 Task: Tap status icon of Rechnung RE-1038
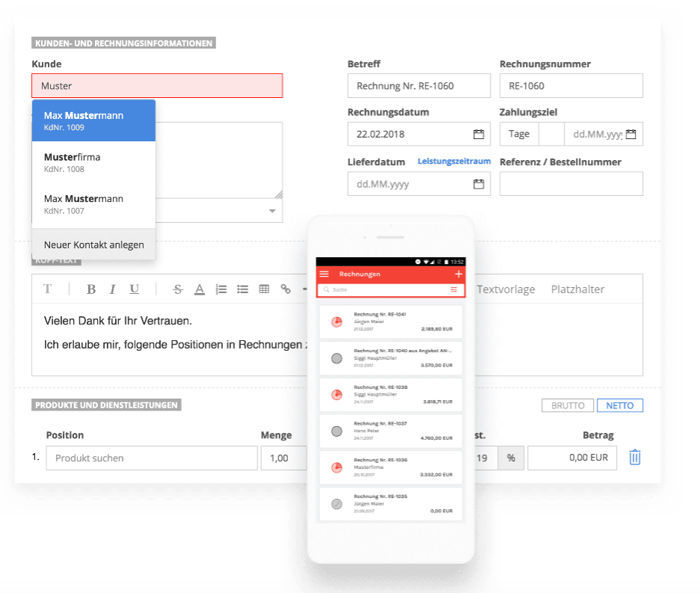click(337, 395)
